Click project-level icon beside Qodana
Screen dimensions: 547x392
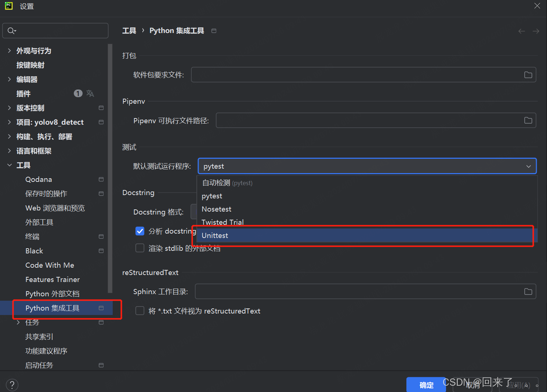101,179
